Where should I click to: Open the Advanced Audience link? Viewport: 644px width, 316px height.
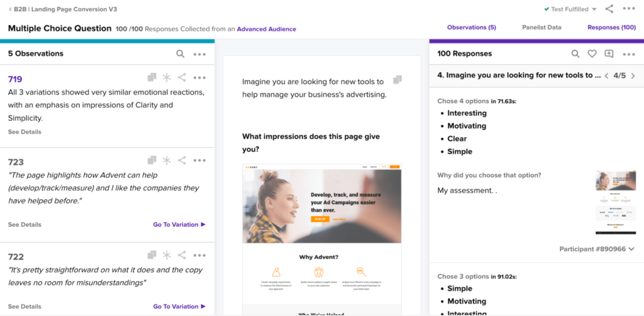[x=267, y=29]
